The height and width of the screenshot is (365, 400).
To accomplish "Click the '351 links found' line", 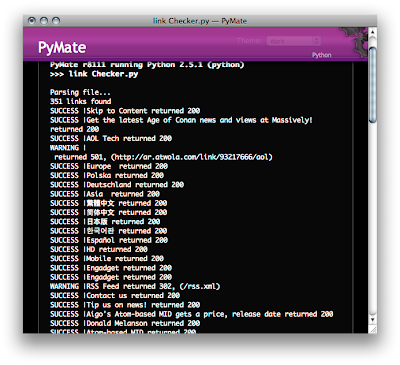I will pyautogui.click(x=80, y=101).
